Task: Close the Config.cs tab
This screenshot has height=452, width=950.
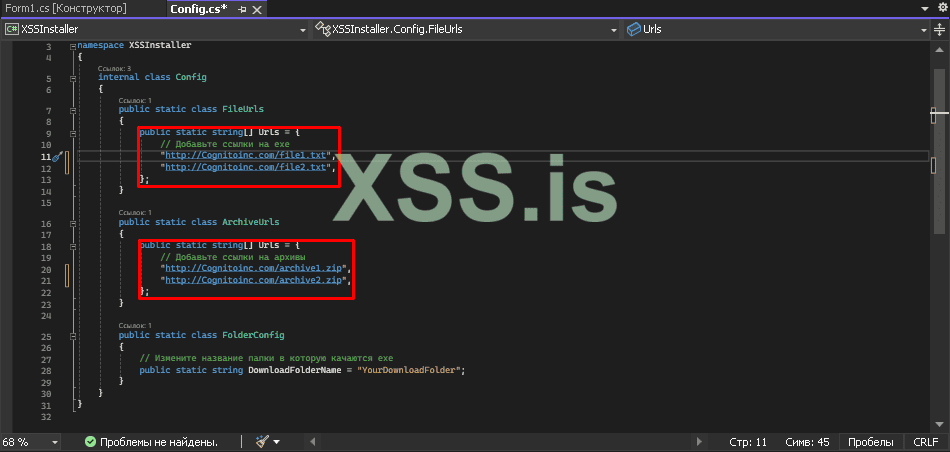Action: [257, 9]
